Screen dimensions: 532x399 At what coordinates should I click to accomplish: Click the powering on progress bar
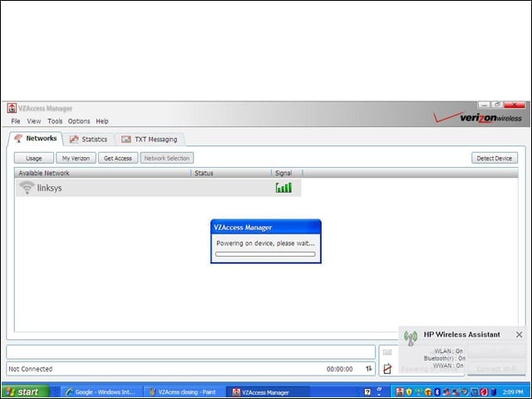click(265, 254)
